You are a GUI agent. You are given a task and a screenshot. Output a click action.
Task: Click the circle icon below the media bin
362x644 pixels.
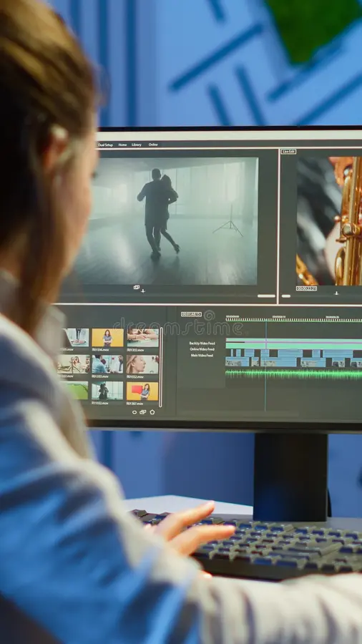coord(134,412)
